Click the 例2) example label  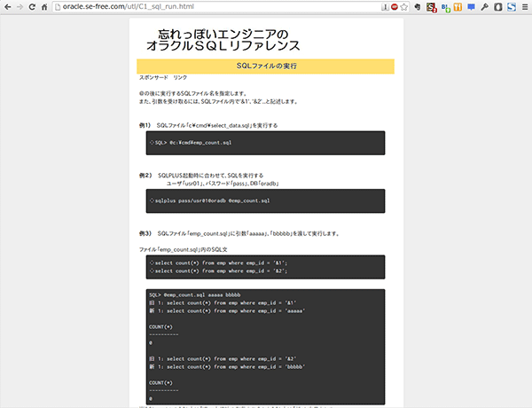click(145, 175)
